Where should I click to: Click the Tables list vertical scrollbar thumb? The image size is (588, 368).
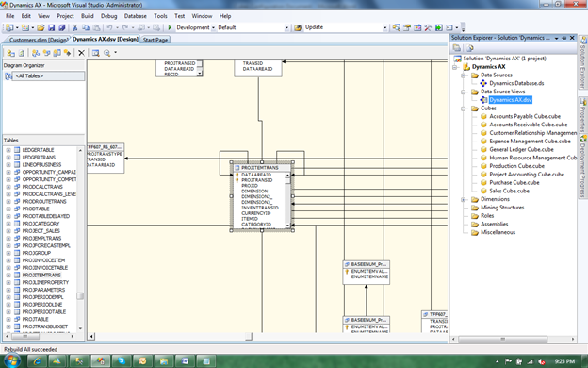click(80, 296)
